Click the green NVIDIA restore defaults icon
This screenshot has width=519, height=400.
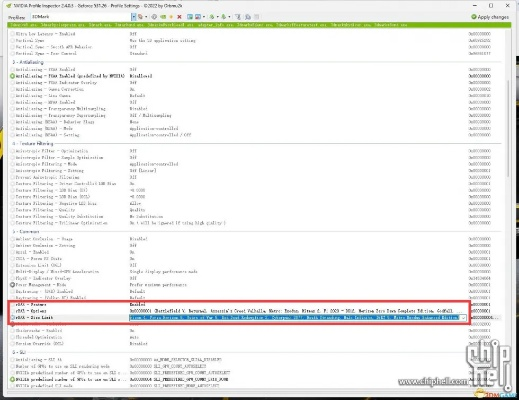(163, 17)
